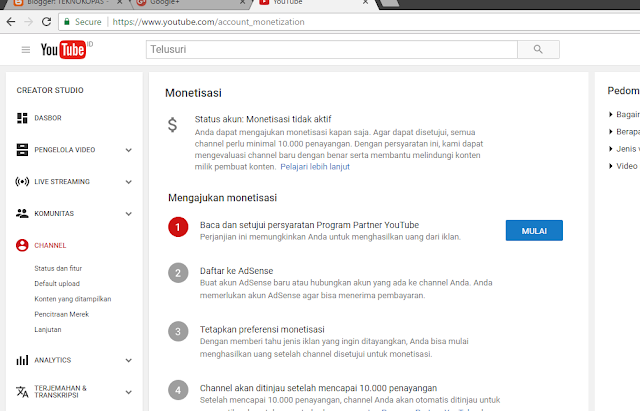640x411 pixels.
Task: Click 'Daftar ke AdSense' step title
Action: (236, 271)
